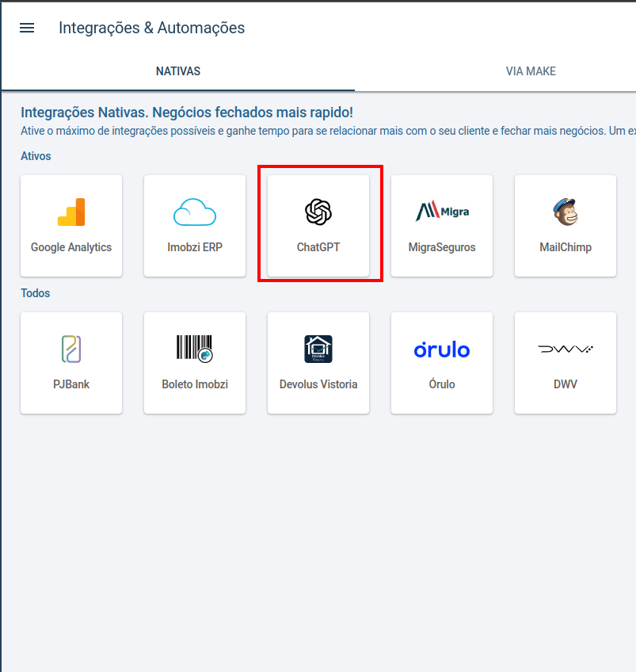The height and width of the screenshot is (672, 636).
Task: Click the MailChimp monkey icon
Action: pyautogui.click(x=566, y=212)
